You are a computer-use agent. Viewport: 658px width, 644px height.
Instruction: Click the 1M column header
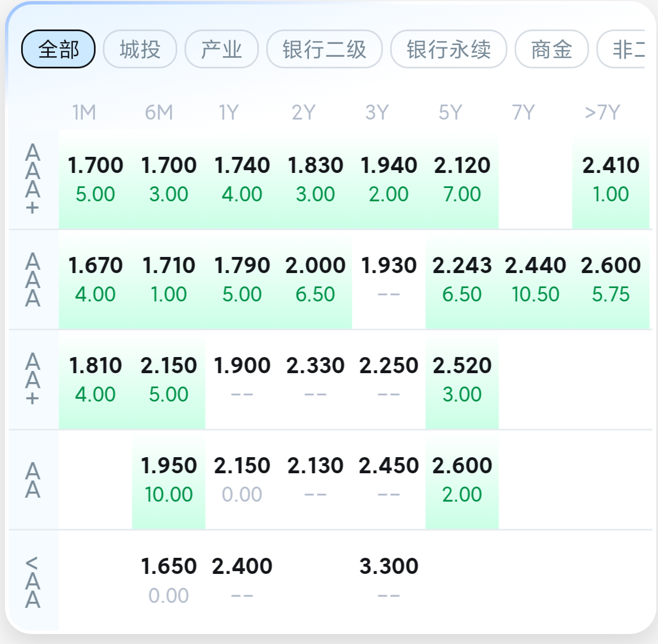point(84,113)
